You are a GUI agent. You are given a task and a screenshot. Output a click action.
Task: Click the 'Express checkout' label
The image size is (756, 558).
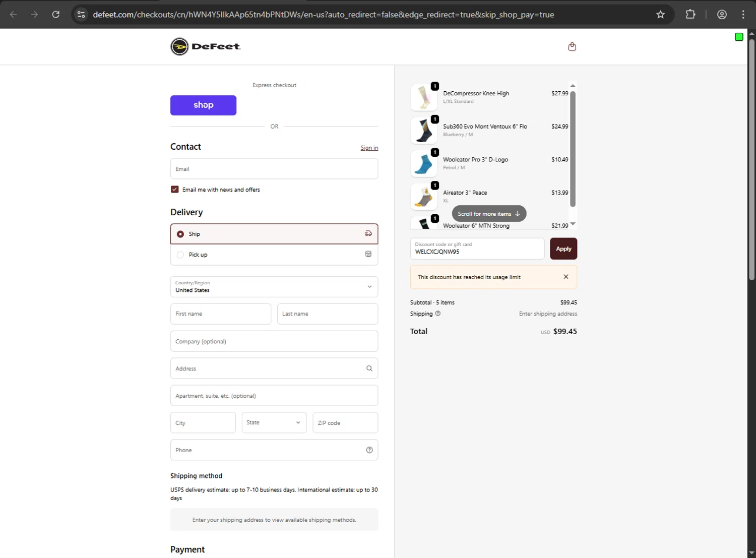coord(274,85)
